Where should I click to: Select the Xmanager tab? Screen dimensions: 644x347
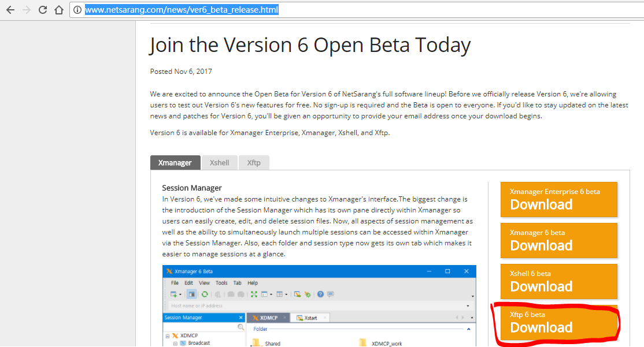(175, 162)
